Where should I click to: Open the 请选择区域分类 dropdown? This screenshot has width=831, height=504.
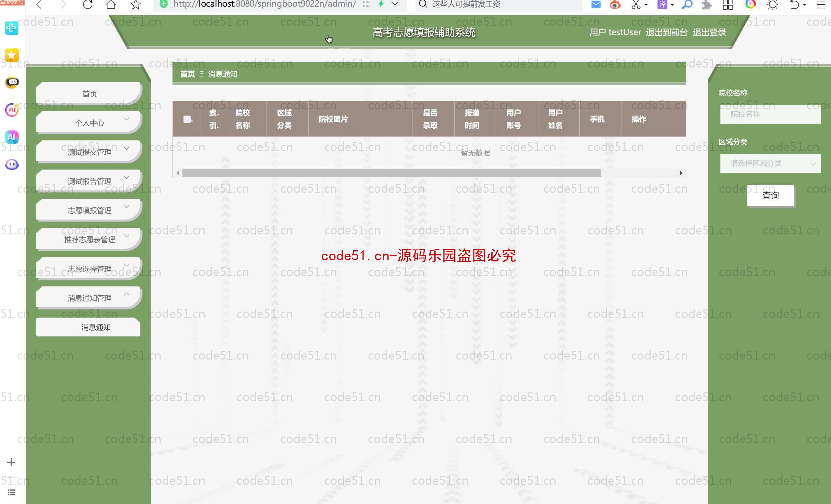click(770, 163)
